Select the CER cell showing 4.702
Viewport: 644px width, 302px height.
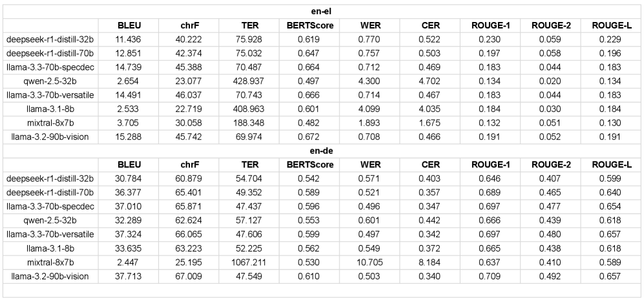tap(430, 81)
